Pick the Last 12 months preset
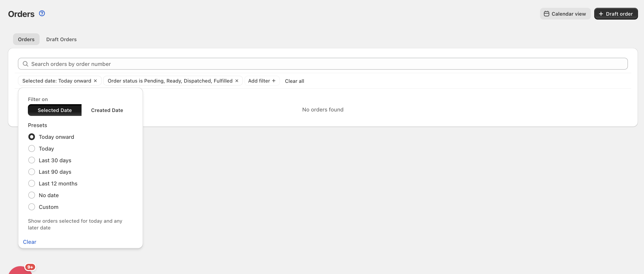Viewport: 644px width, 274px height. click(x=32, y=184)
